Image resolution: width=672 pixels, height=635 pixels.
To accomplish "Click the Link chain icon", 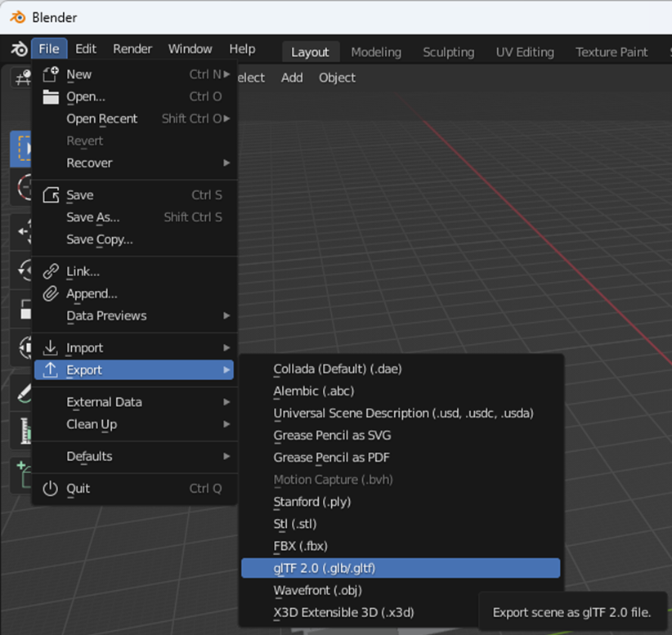I will click(52, 271).
